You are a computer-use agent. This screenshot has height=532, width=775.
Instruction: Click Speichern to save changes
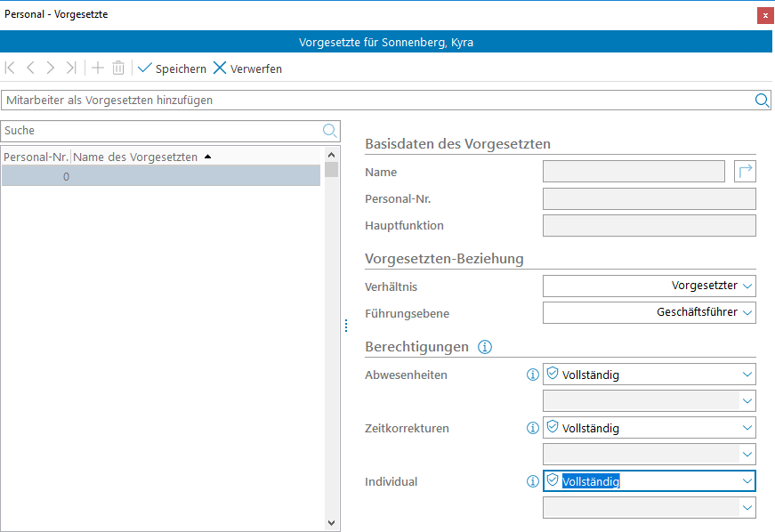(x=172, y=69)
